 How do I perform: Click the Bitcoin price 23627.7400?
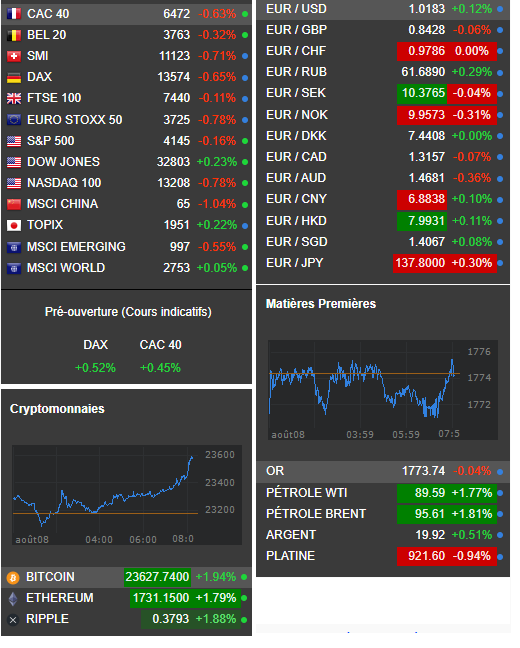(x=157, y=577)
